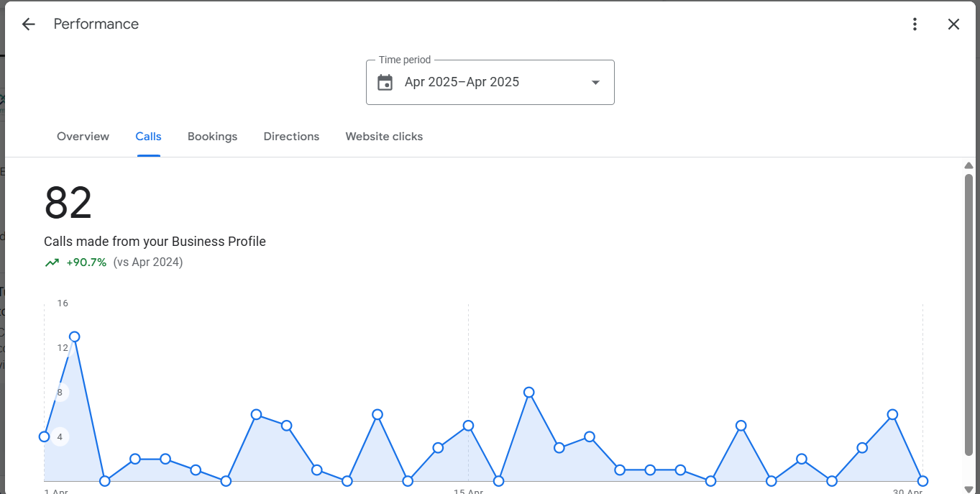980x494 pixels.
Task: Open the Bookings tab
Action: (x=213, y=137)
